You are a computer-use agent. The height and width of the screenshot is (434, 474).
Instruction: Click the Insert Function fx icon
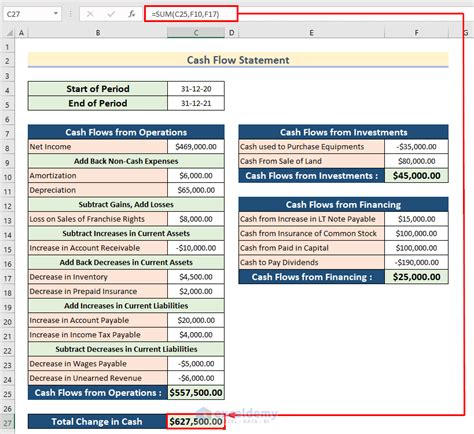click(x=132, y=14)
